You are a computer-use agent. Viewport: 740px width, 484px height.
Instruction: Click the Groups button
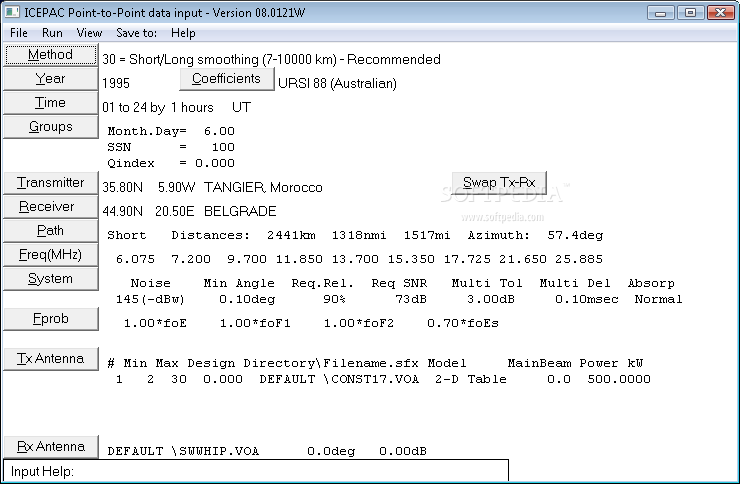[50, 127]
